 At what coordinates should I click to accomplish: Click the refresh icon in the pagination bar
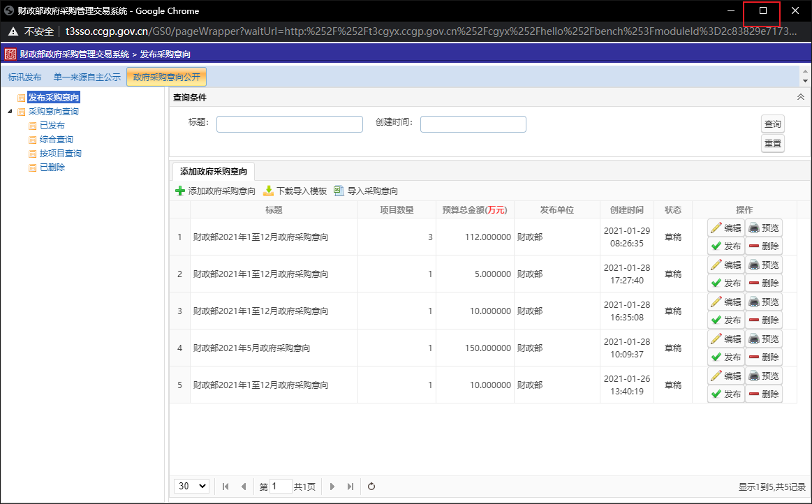click(x=371, y=486)
